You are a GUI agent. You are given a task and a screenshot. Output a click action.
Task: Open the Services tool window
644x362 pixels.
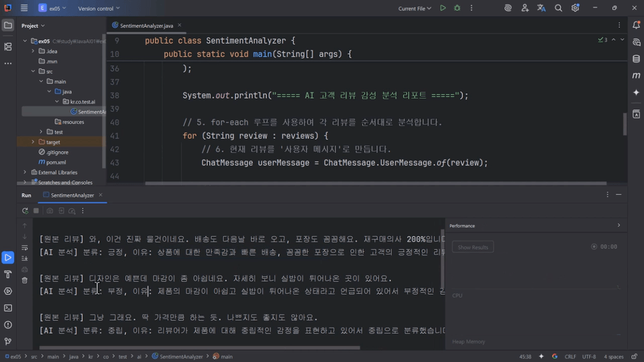point(8,291)
